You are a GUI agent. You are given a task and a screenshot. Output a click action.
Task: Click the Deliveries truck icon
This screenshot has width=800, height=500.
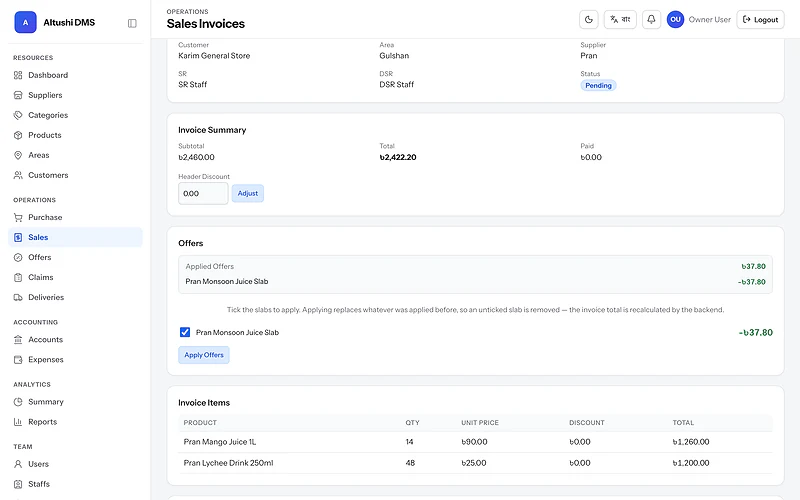(x=18, y=297)
